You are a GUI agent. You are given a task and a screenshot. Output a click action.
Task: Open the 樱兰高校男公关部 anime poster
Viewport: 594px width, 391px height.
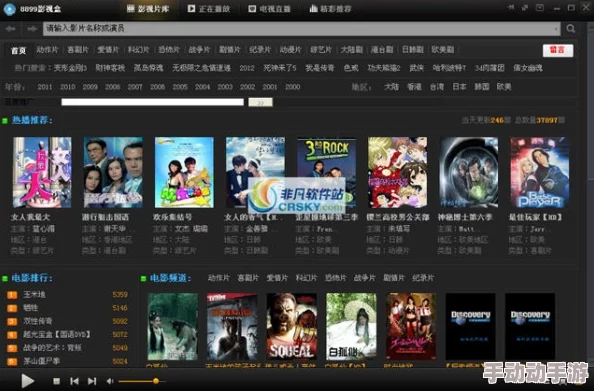(397, 172)
